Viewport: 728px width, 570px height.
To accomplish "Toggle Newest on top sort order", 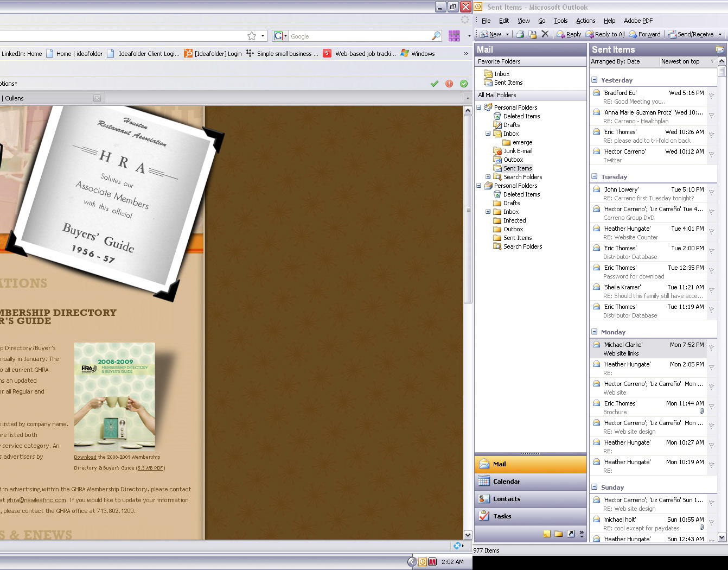I will tap(688, 61).
